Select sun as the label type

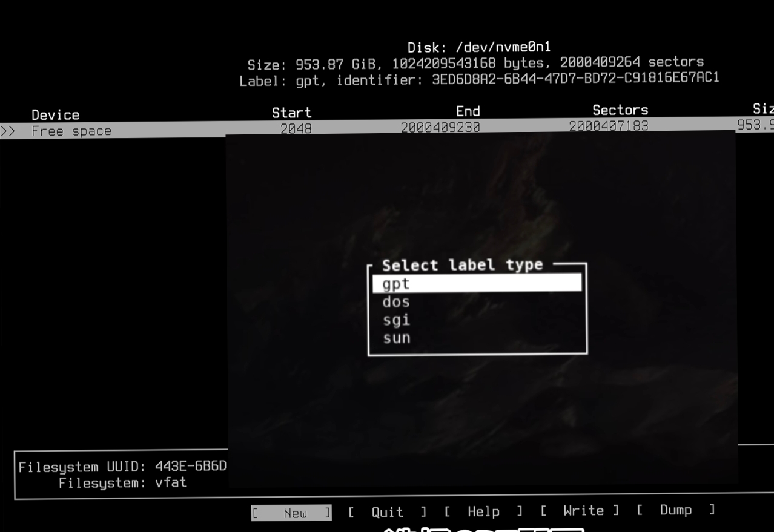(397, 338)
